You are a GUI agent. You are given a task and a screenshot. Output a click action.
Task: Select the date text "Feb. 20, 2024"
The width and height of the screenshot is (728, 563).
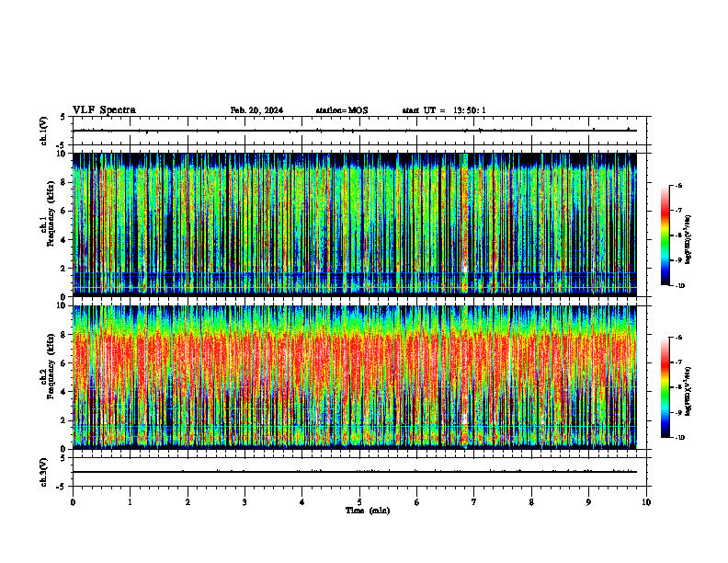pos(256,110)
